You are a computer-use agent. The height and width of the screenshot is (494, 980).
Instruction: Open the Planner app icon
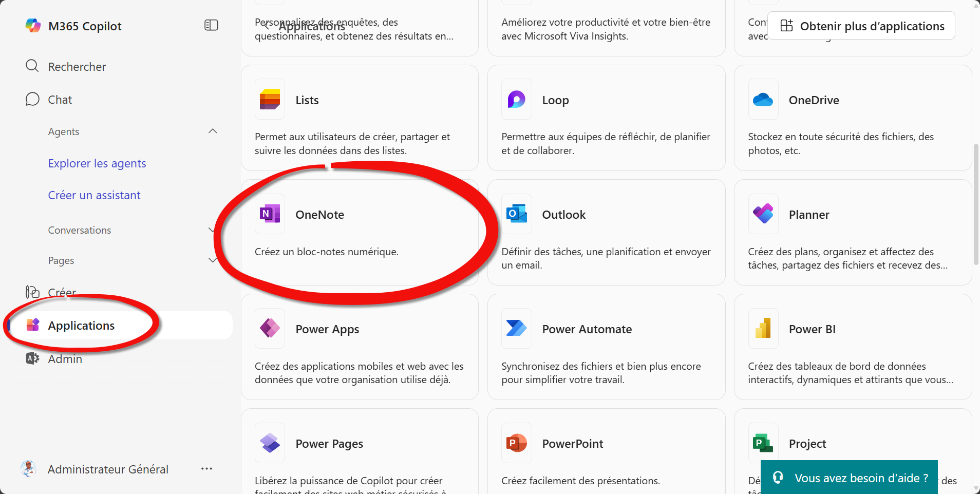click(x=763, y=214)
